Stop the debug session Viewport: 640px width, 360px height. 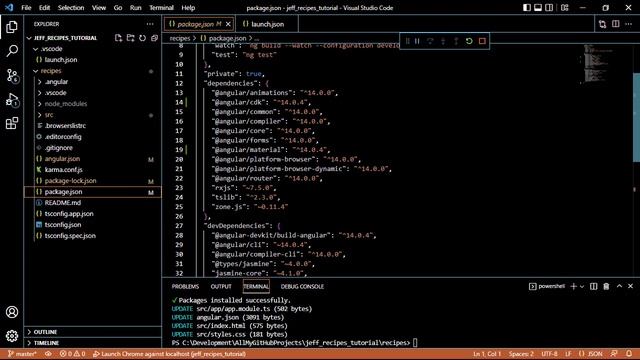[482, 41]
